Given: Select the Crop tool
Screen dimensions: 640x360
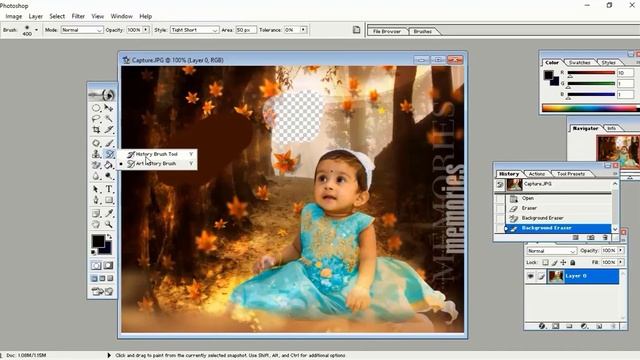Looking at the screenshot, I should coord(96,130).
